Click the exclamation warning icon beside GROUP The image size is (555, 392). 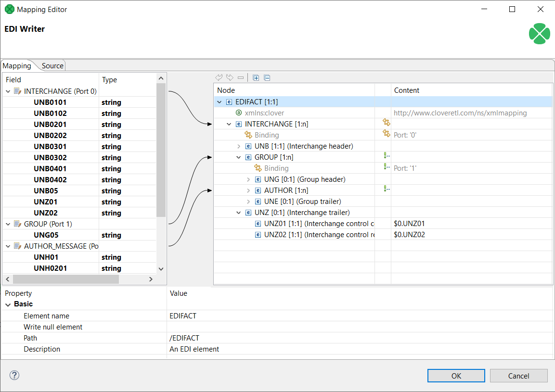coord(386,155)
